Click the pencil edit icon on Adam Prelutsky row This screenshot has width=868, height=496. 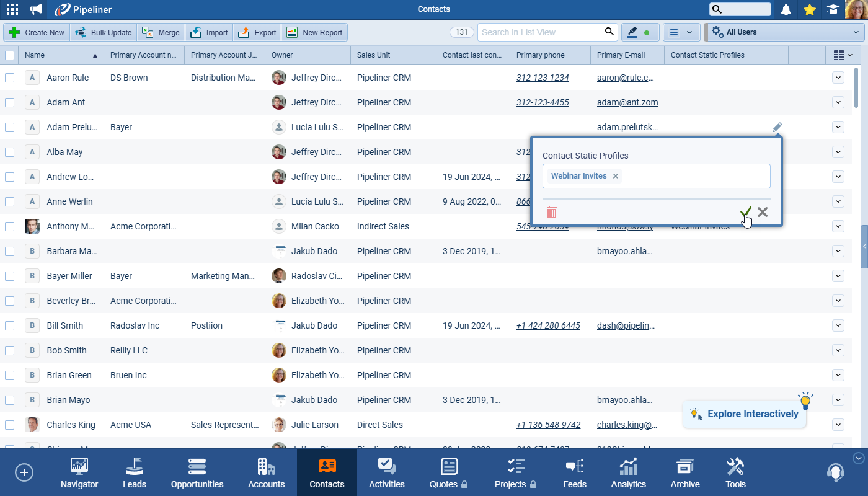click(x=777, y=127)
